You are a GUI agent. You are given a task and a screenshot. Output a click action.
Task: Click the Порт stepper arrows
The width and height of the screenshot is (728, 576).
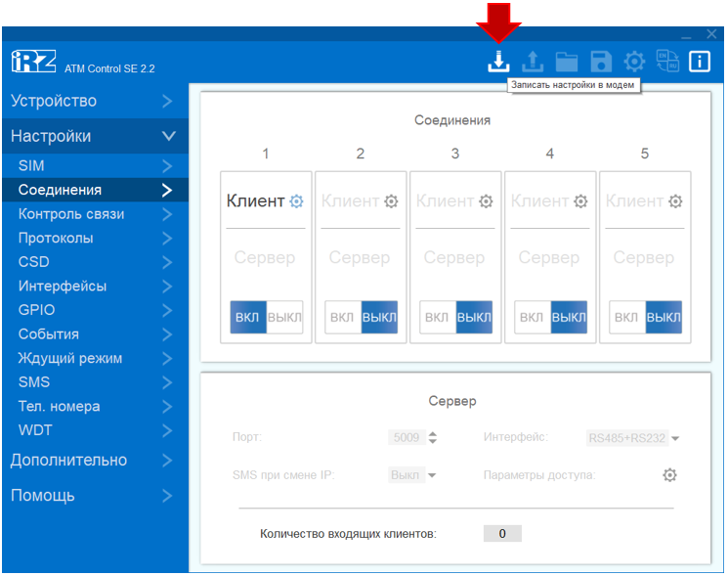[x=433, y=438]
